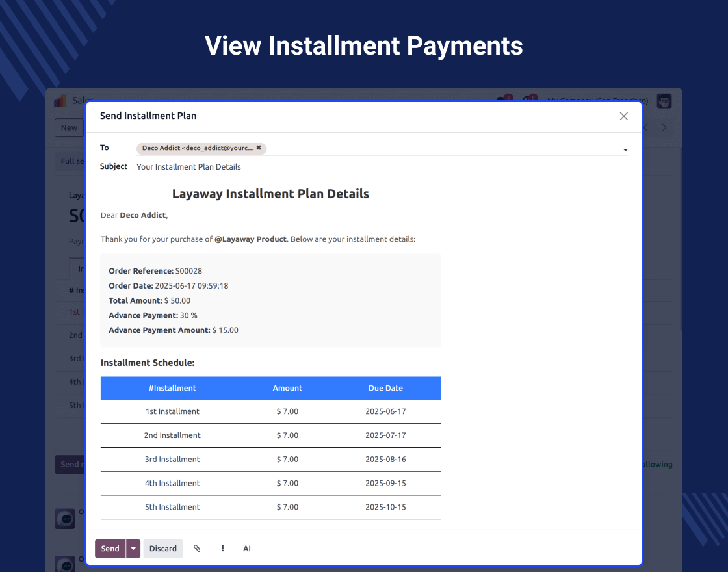Discard the installment plan email

(x=163, y=549)
